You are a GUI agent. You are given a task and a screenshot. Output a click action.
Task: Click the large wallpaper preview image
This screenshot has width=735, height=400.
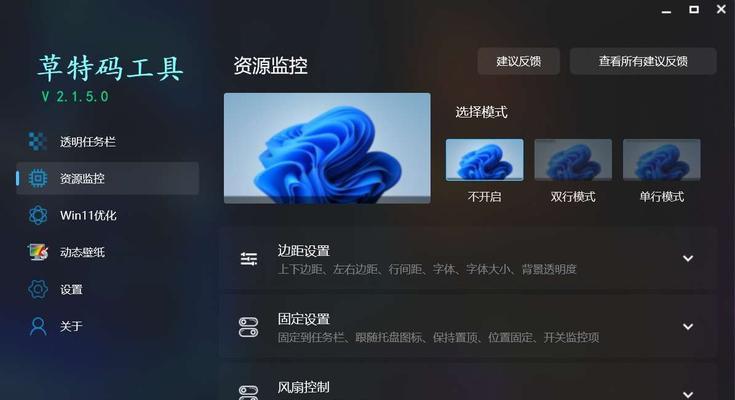tap(327, 148)
